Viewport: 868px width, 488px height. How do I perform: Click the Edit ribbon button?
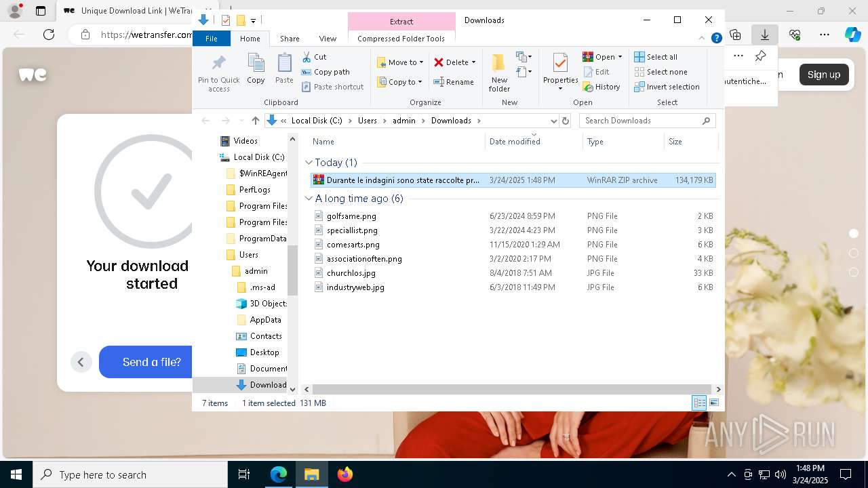click(596, 72)
